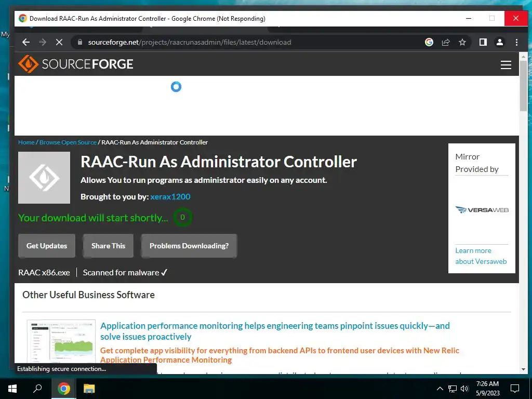Click the sourceforge.net URL in address bar

coord(189,42)
